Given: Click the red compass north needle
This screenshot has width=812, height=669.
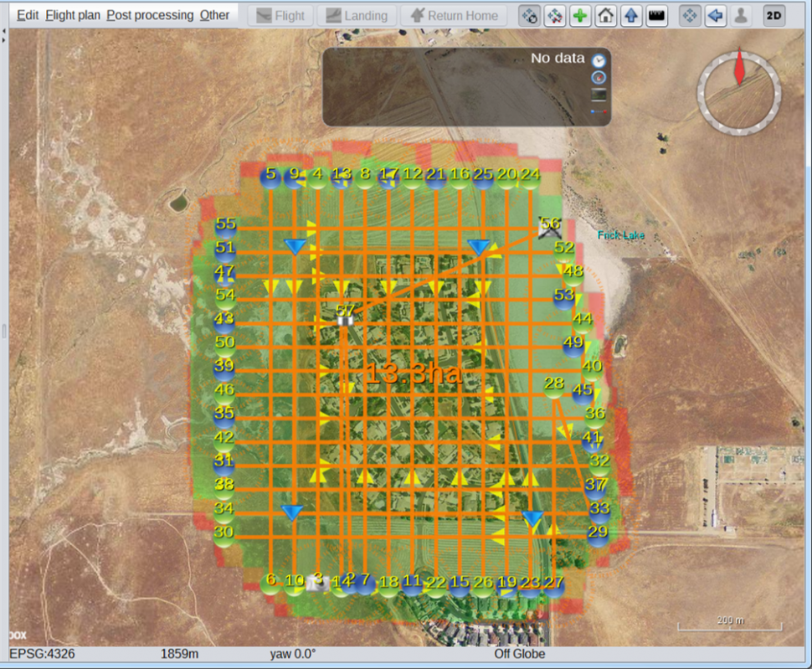Looking at the screenshot, I should 738,69.
